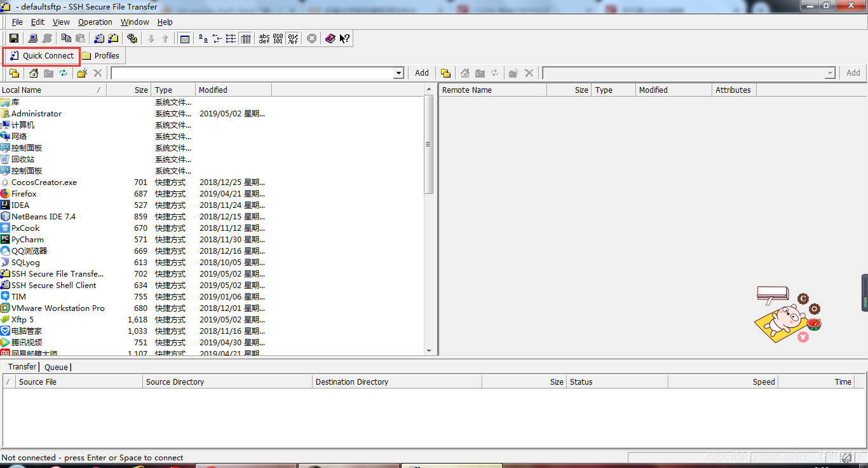Create a new local folder icon
The height and width of the screenshot is (468, 868).
[x=82, y=73]
